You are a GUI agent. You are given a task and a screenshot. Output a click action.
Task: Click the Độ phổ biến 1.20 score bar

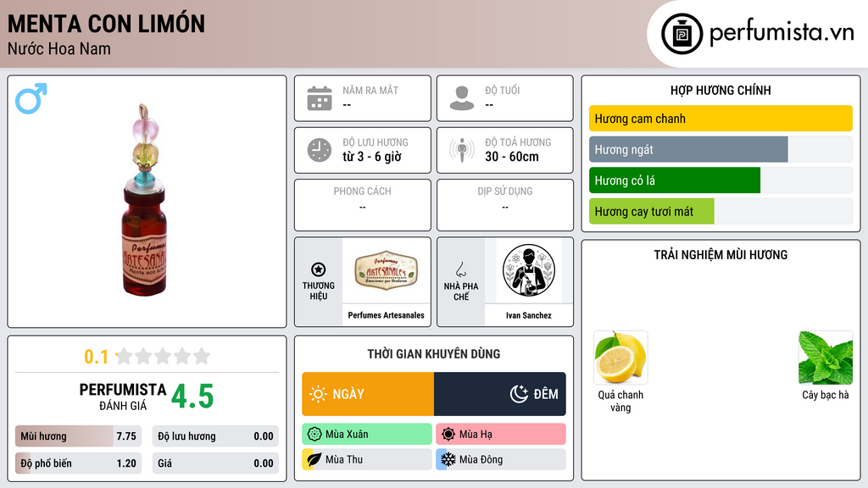pos(78,463)
